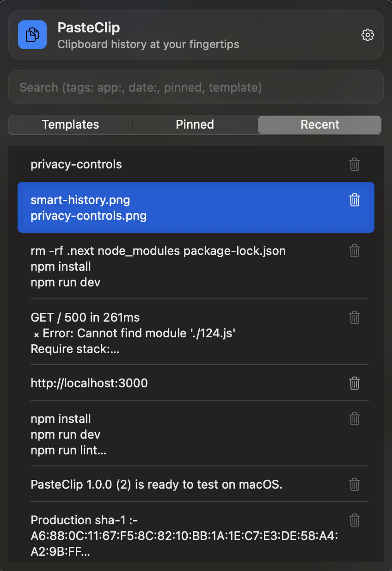Click the PasteClip app logo icon

[x=32, y=35]
